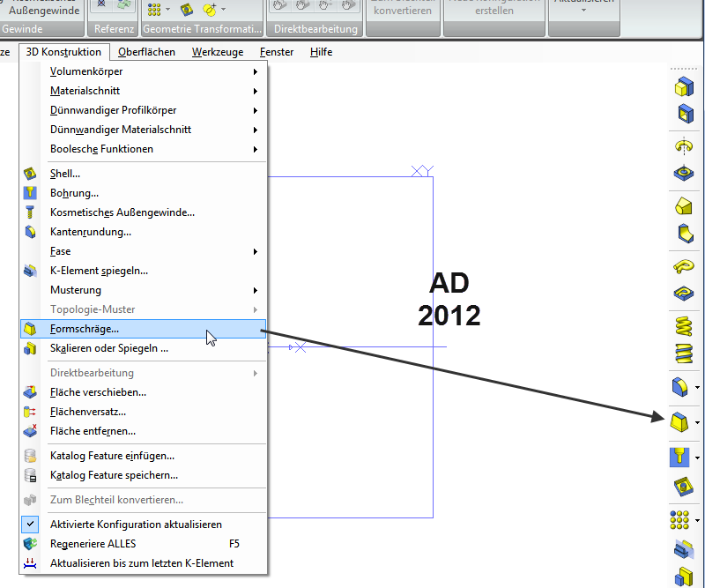Screen dimensions: 705x588
Task: Expand the Fase submenu
Action: coord(144,251)
